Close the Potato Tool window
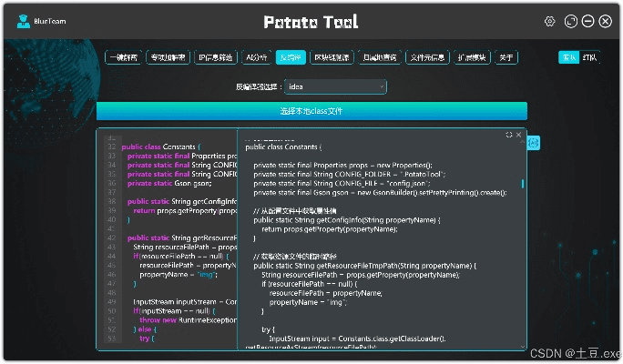This screenshot has height=364, width=623. pyautogui.click(x=606, y=21)
